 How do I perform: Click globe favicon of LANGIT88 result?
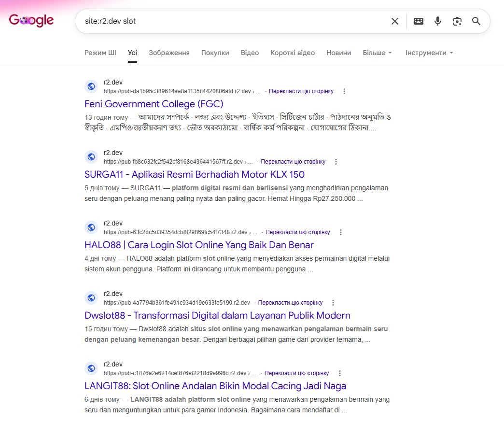click(91, 368)
